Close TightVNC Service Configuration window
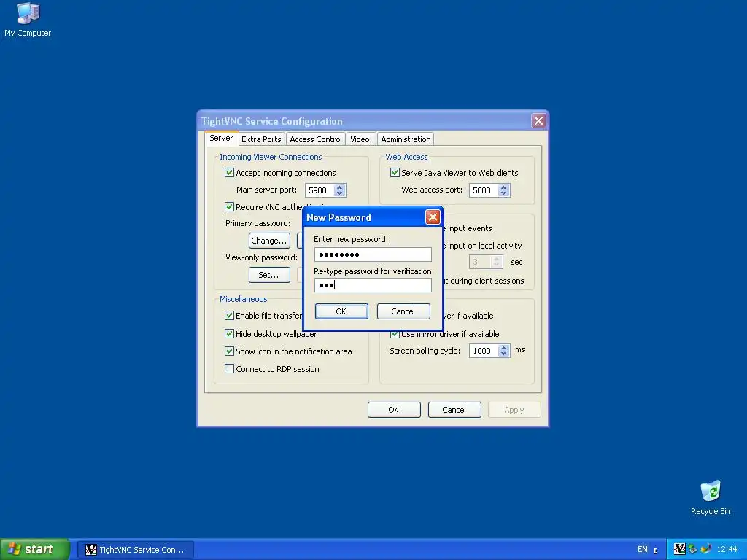 (538, 121)
